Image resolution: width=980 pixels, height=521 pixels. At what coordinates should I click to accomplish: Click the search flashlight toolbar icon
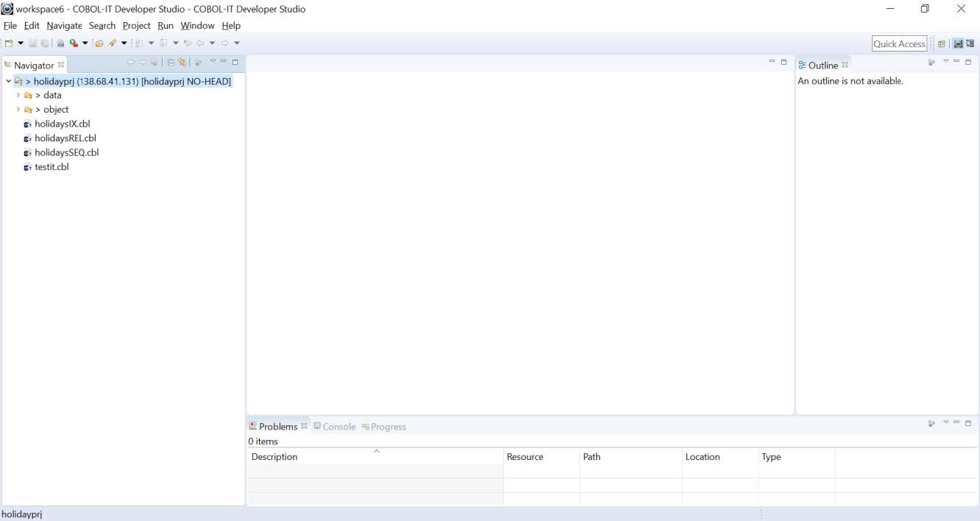click(x=113, y=43)
